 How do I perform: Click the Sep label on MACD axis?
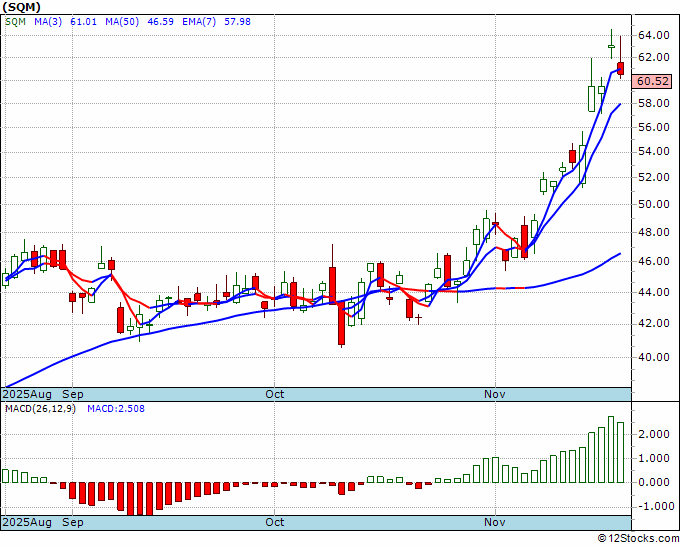click(x=72, y=522)
